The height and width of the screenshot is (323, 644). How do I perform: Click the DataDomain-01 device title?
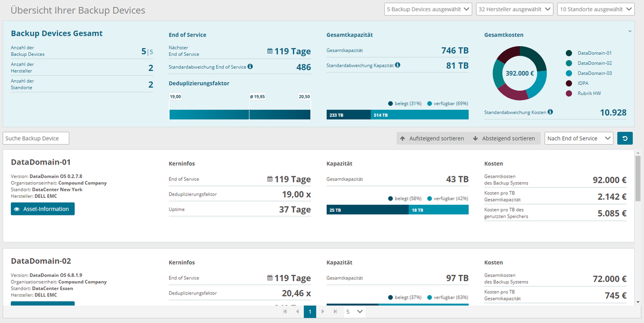pos(41,162)
